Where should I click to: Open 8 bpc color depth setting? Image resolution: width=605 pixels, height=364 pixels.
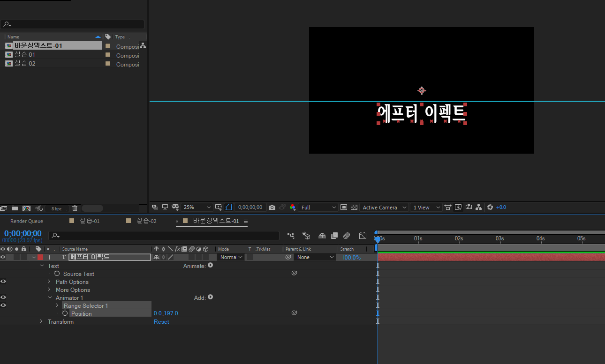tap(56, 209)
